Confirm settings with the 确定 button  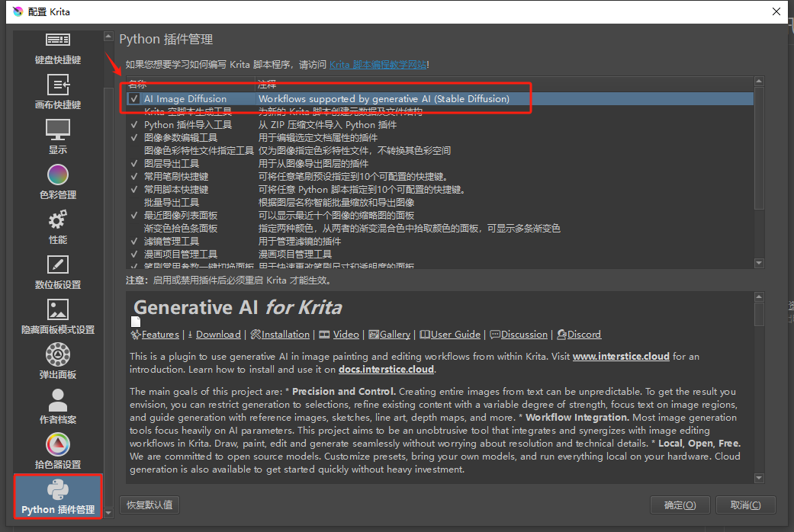pyautogui.click(x=680, y=505)
